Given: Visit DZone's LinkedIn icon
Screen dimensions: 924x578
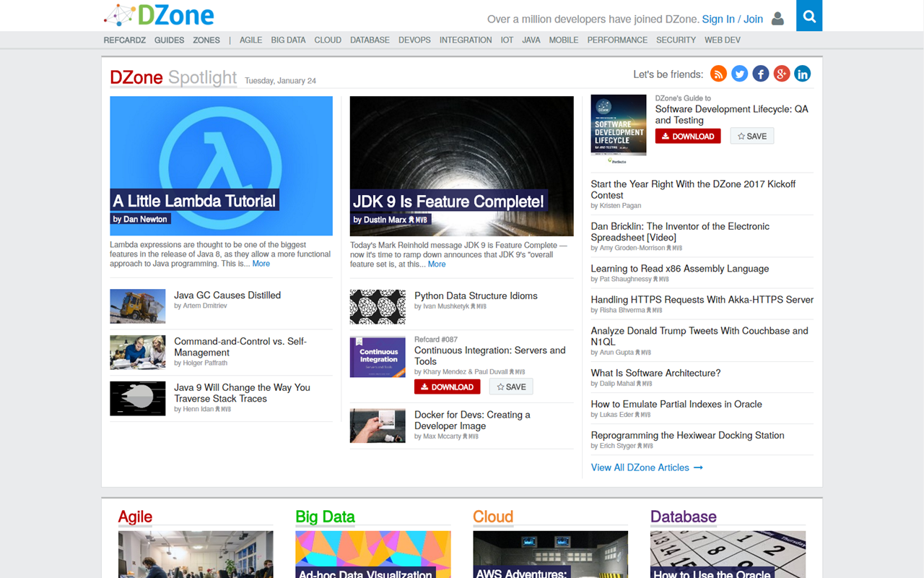Looking at the screenshot, I should click(x=802, y=74).
